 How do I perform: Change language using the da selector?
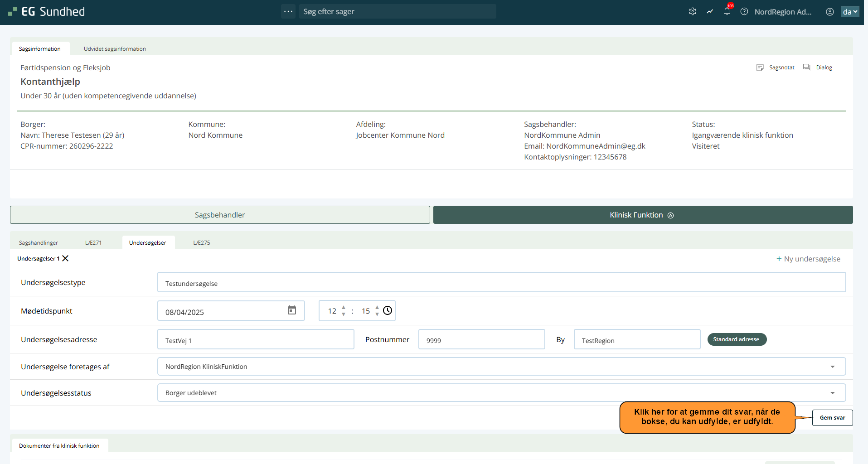(849, 12)
